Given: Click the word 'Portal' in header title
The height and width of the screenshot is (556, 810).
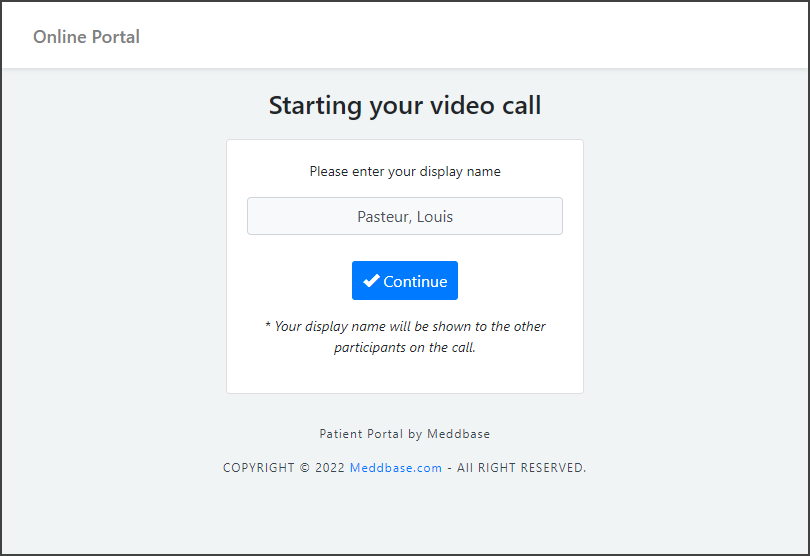Looking at the screenshot, I should [114, 37].
